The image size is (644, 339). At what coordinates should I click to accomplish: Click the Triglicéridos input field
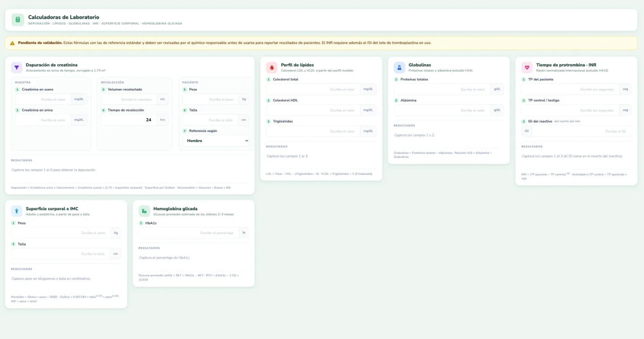tap(313, 131)
